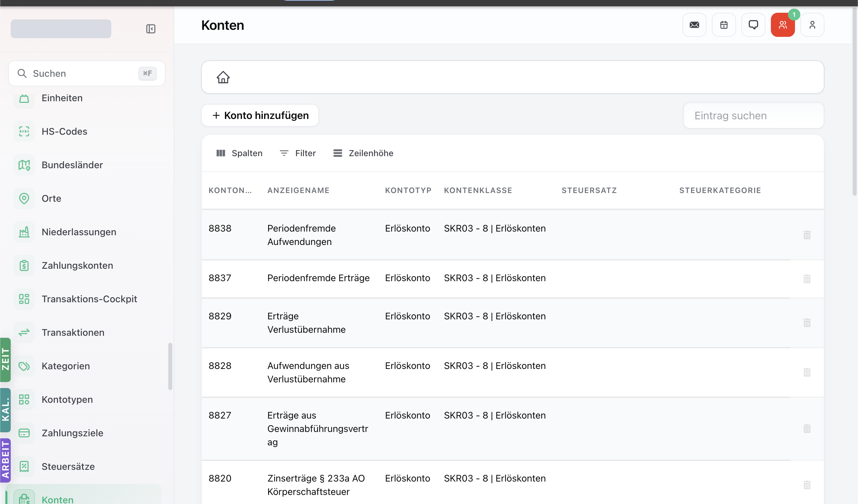This screenshot has height=504, width=858.
Task: Click the Zahlungsziele card icon
Action: pos(24,433)
